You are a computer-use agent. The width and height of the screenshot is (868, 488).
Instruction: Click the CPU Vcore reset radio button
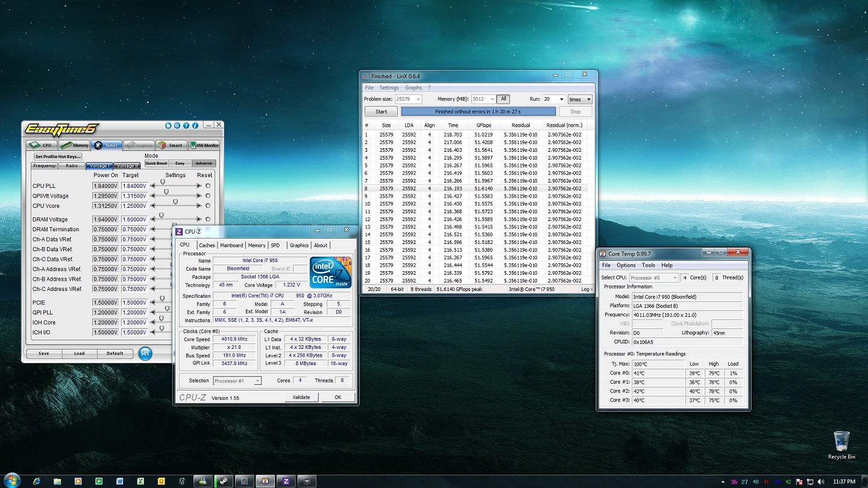coord(208,206)
